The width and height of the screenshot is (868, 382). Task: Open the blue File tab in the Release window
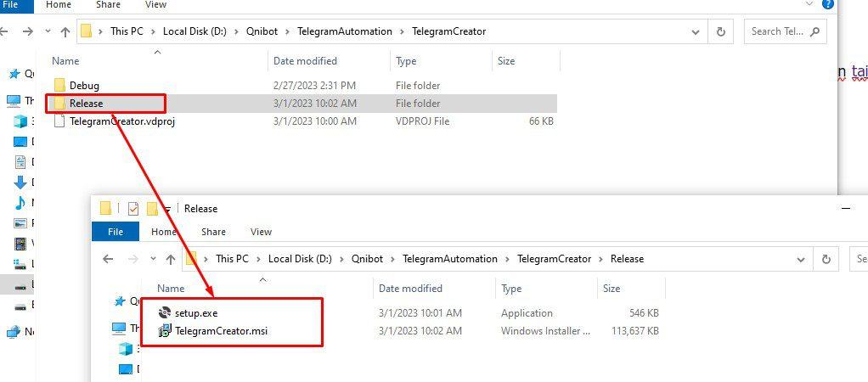point(116,232)
